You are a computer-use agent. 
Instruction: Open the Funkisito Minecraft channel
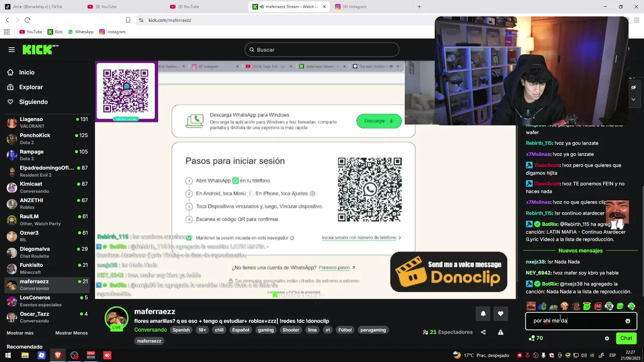click(47, 268)
